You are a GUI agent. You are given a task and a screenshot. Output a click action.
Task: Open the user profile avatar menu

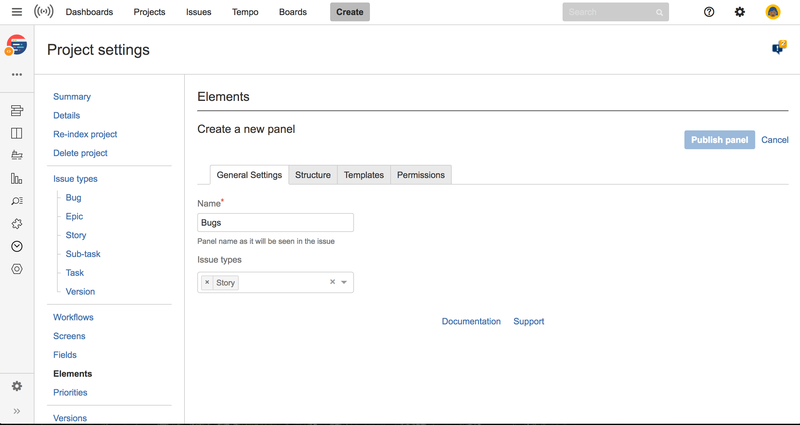click(x=773, y=12)
